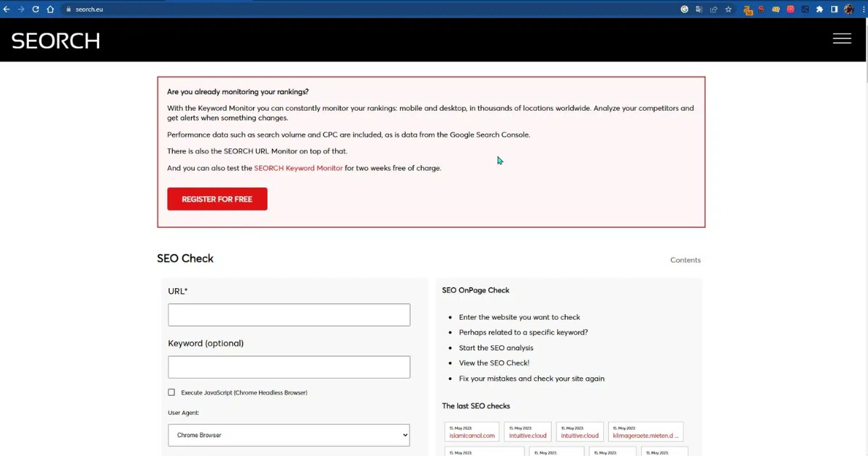868x456 pixels.
Task: Open the Chrome extensions puzzle icon
Action: [x=820, y=9]
